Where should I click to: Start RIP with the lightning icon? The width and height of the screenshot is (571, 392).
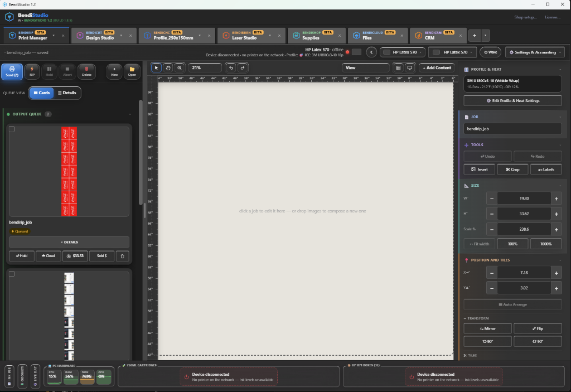[x=32, y=71]
